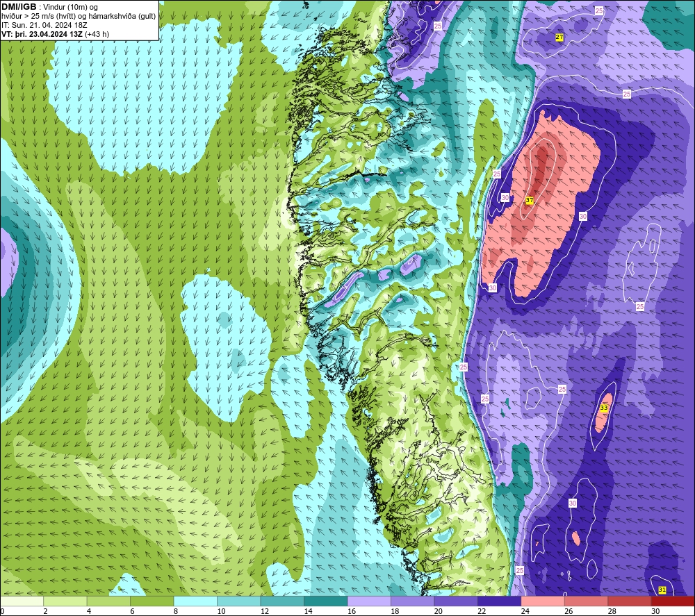This screenshot has width=695, height=616.
Task: Pick the 10–12 m/s light teal swatch
Action: [239, 601]
